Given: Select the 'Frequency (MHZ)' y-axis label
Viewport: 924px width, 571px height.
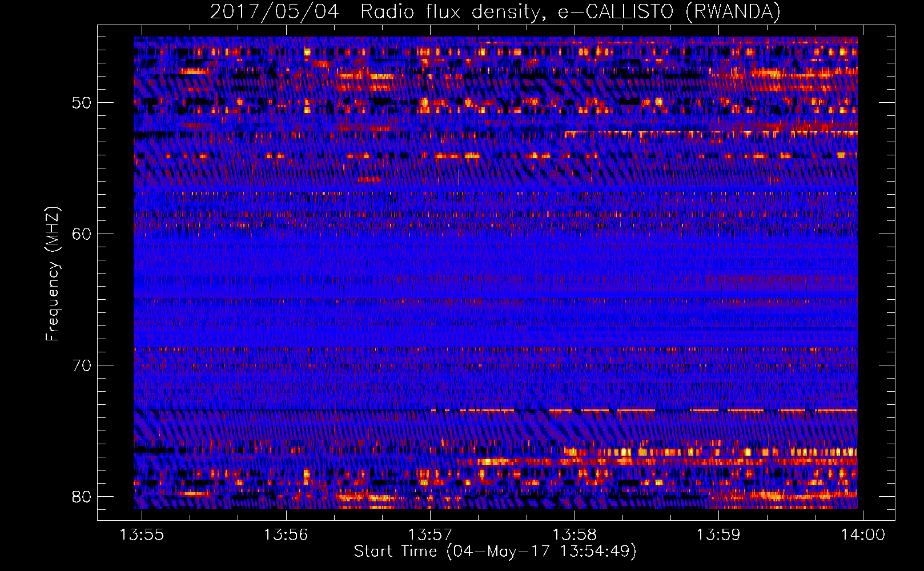Looking at the screenshot, I should [x=53, y=274].
